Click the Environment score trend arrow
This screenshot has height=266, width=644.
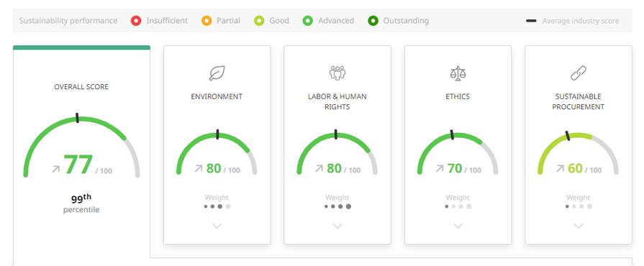coord(199,168)
